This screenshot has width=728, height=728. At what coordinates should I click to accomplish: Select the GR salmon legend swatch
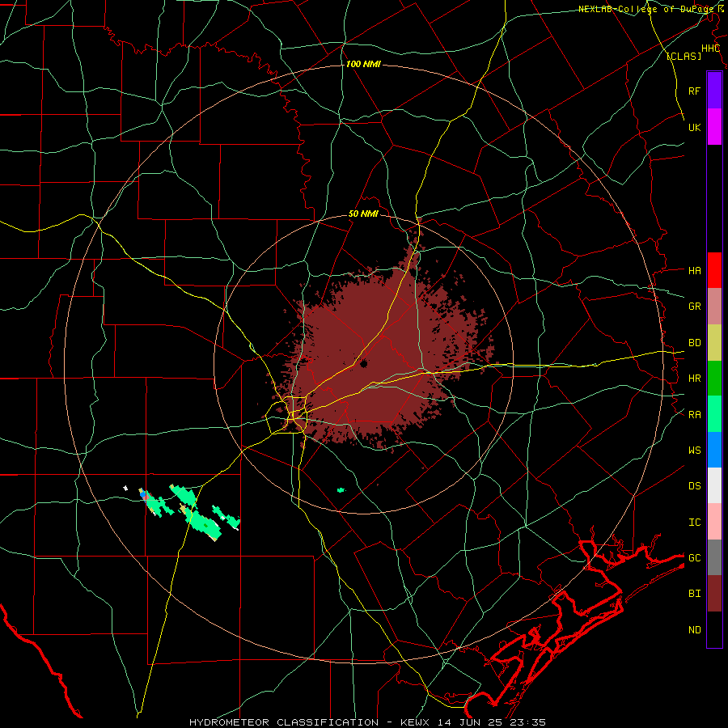point(714,307)
